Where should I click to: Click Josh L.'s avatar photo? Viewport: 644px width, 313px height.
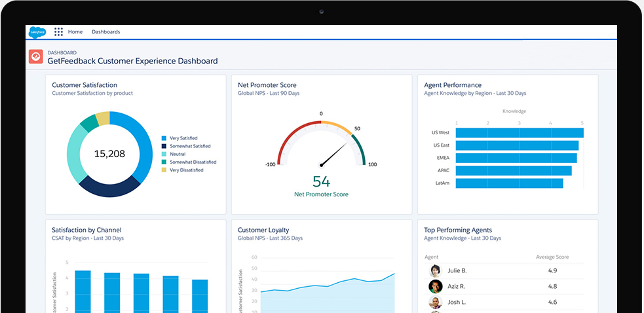435,302
